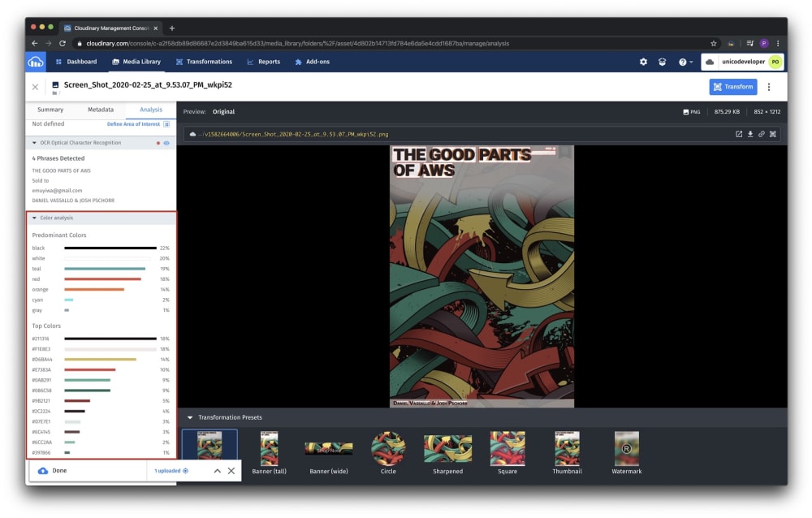Open the asset three-dot options menu
The width and height of the screenshot is (812, 518).
769,87
